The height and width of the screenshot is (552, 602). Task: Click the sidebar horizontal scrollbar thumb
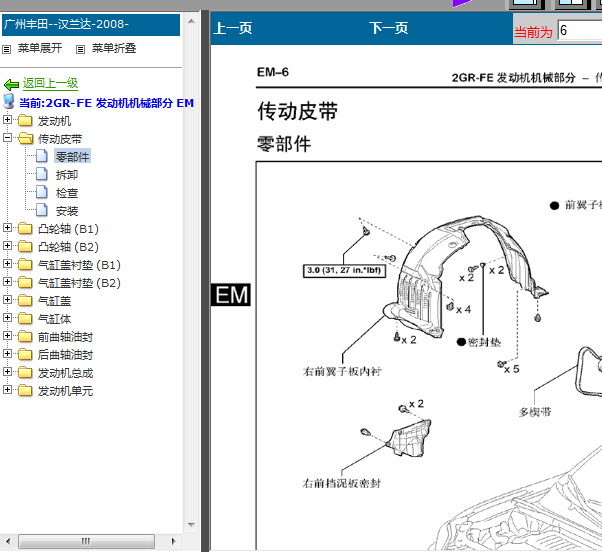86,541
